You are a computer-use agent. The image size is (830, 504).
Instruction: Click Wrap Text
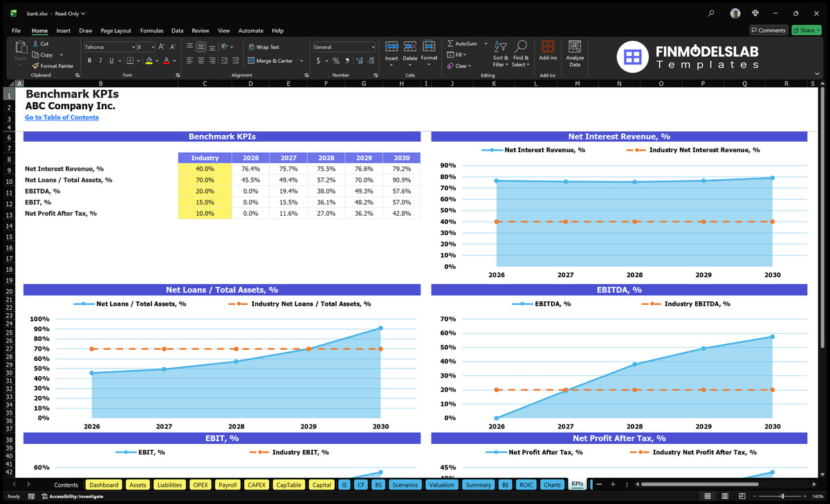tap(264, 47)
